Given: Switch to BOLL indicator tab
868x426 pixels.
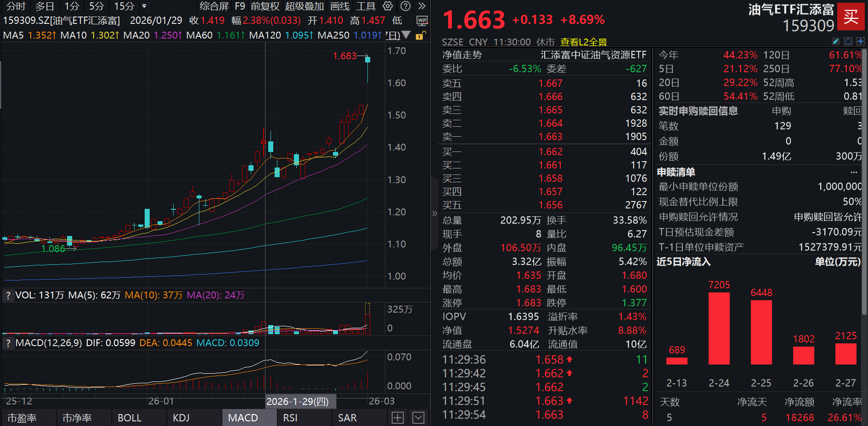Looking at the screenshot, I should [139, 418].
